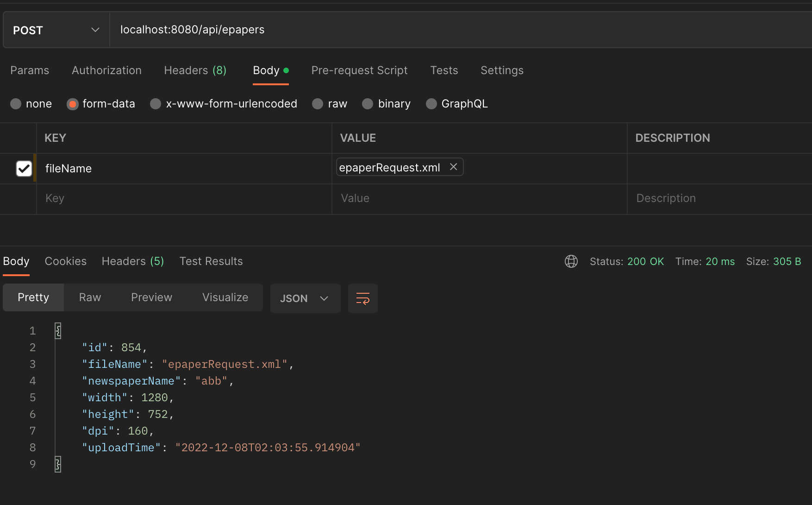Open the JSON response format dropdown

point(305,298)
